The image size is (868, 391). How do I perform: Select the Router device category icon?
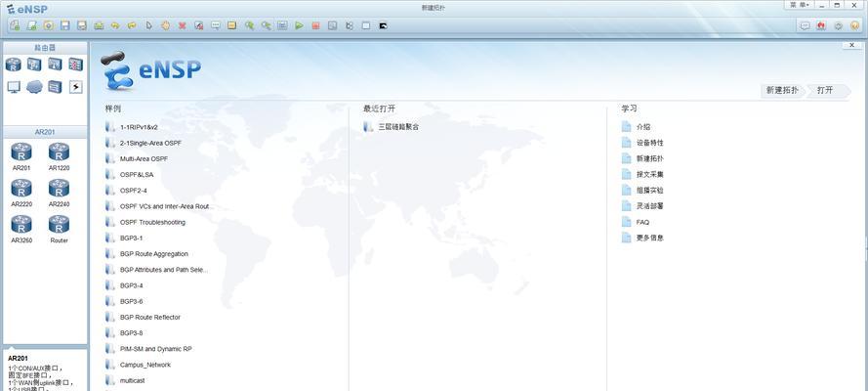(14, 65)
